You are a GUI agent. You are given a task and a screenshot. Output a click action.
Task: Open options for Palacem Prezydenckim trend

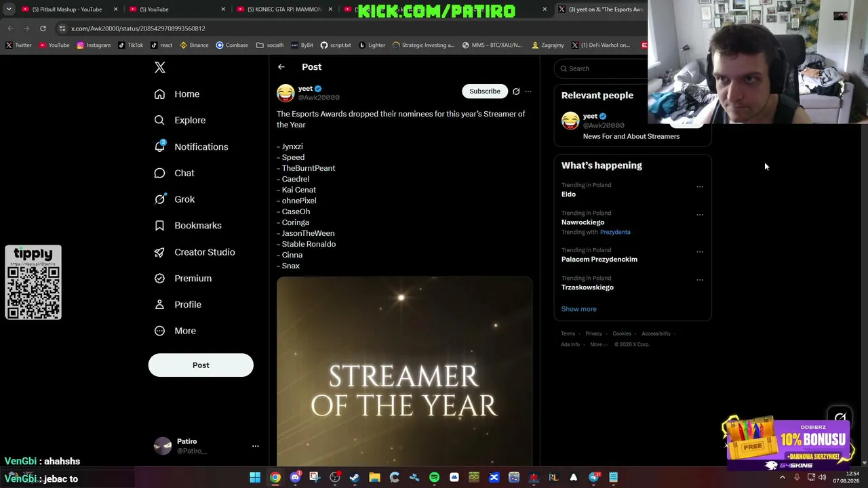700,252
